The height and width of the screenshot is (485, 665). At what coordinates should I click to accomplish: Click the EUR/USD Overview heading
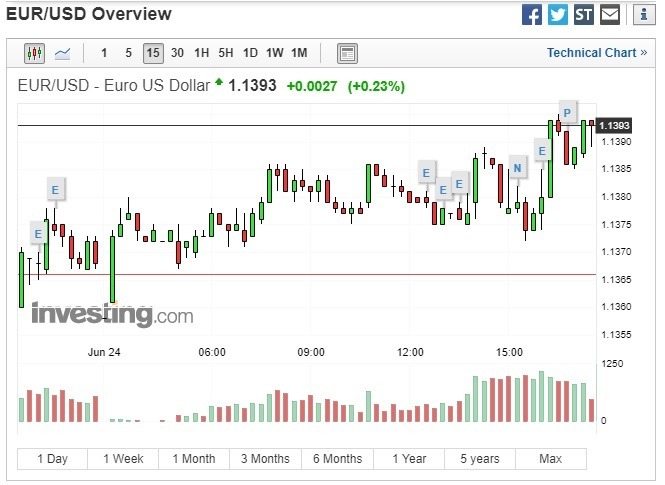[89, 14]
